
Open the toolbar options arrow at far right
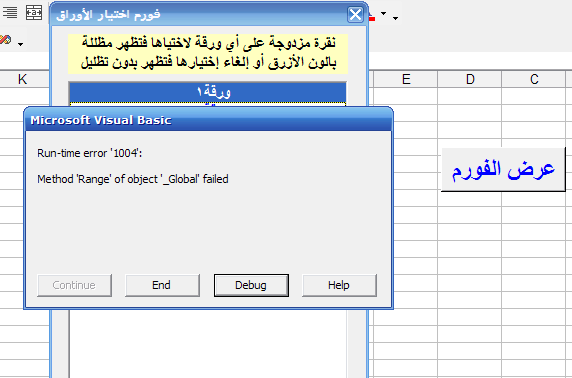pyautogui.click(x=395, y=18)
